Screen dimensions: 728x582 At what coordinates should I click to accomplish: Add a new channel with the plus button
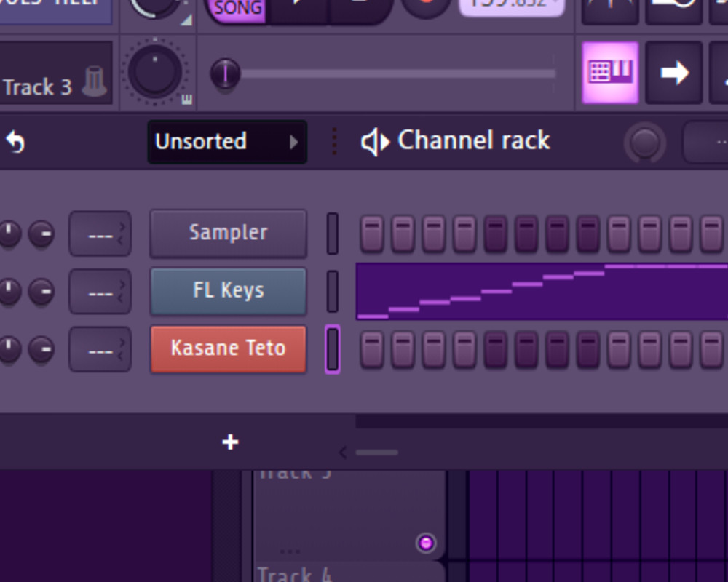(x=230, y=442)
